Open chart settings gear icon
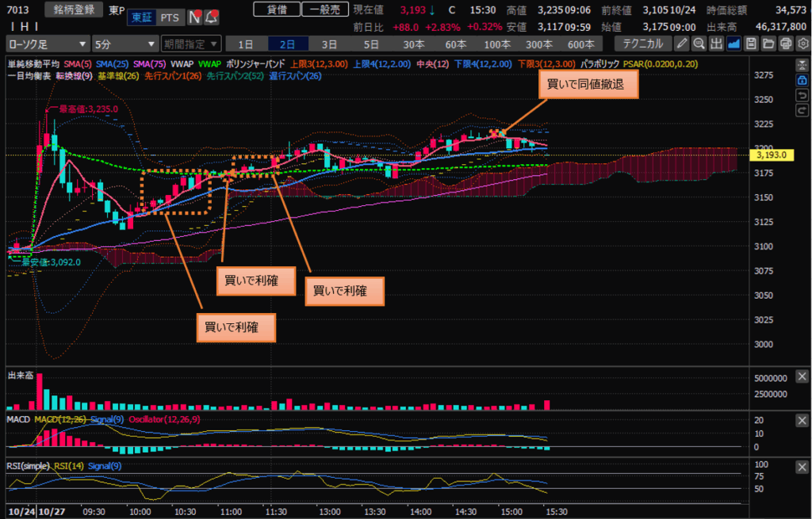The height and width of the screenshot is (519, 812). coord(802,44)
